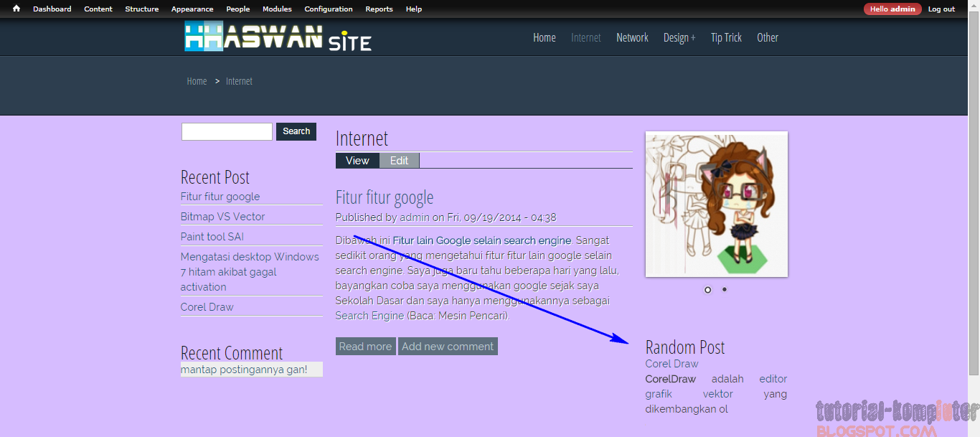Click the Random Post heading

(x=685, y=347)
